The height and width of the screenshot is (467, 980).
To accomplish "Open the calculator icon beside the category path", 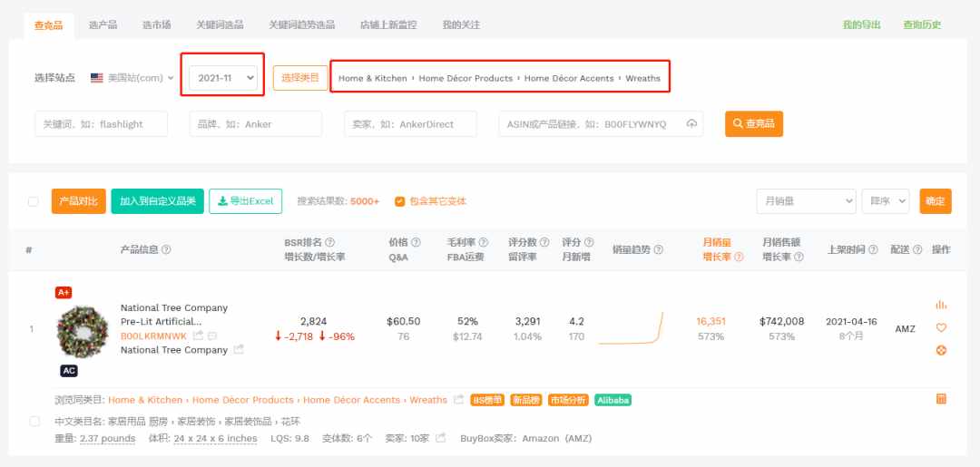I will (x=941, y=399).
